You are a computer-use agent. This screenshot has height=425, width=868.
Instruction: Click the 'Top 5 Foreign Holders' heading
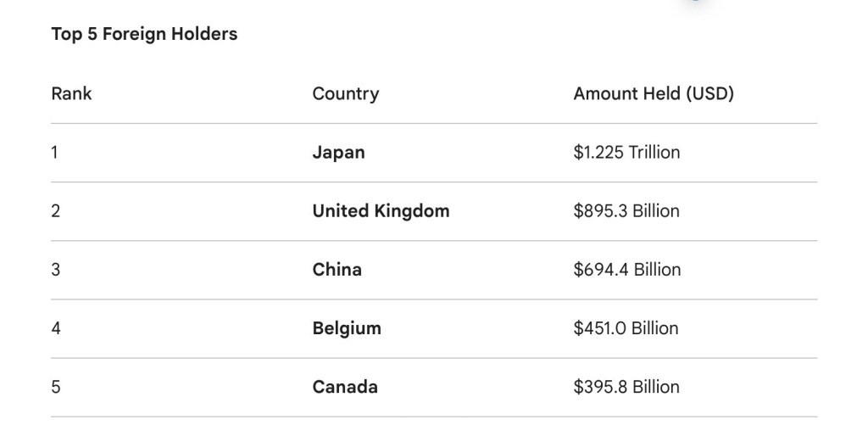(x=144, y=35)
